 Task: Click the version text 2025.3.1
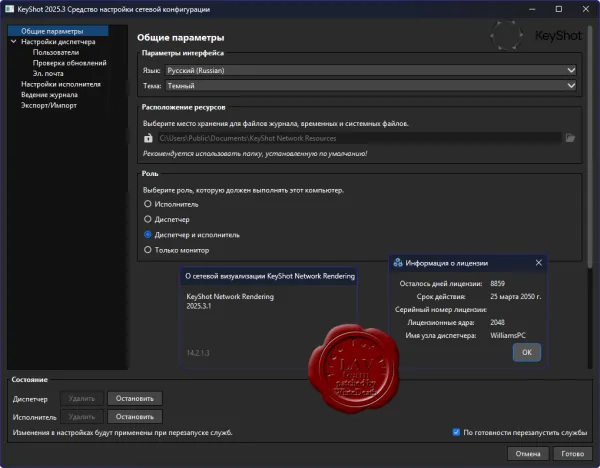pyautogui.click(x=199, y=306)
